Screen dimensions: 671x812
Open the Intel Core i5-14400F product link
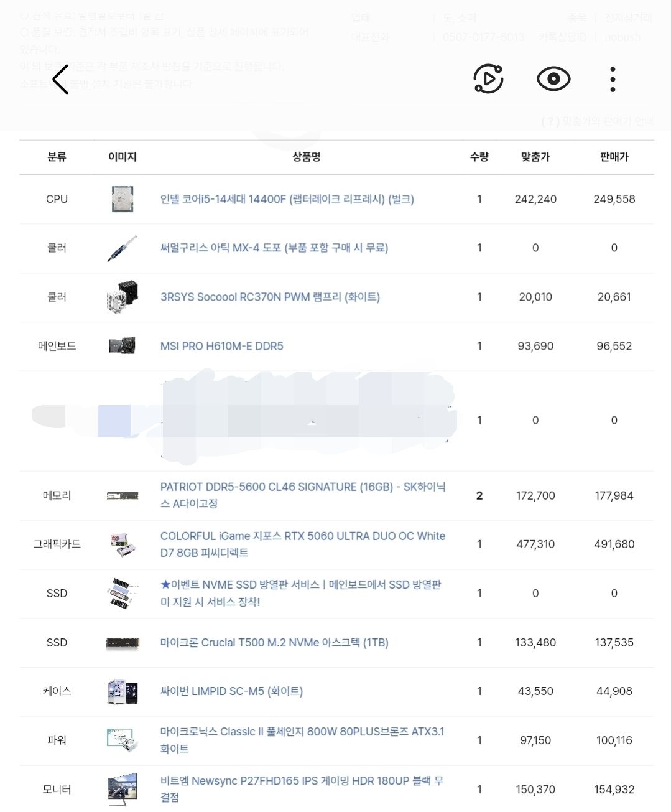click(x=287, y=199)
